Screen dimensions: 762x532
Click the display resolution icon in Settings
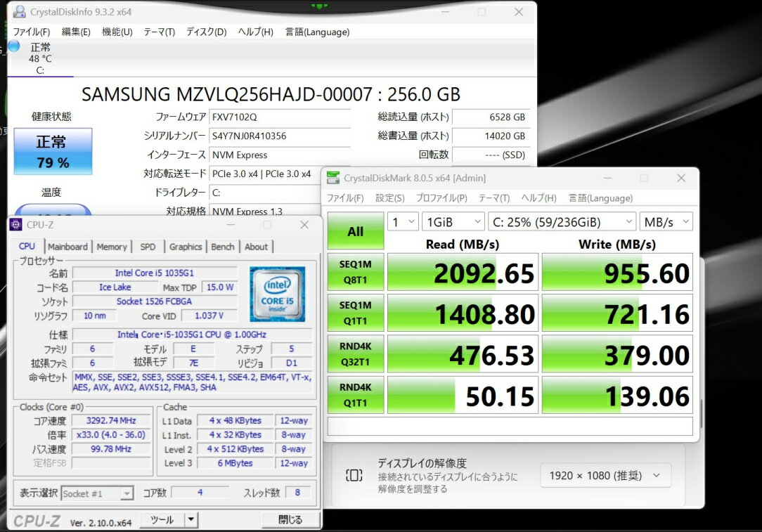354,475
